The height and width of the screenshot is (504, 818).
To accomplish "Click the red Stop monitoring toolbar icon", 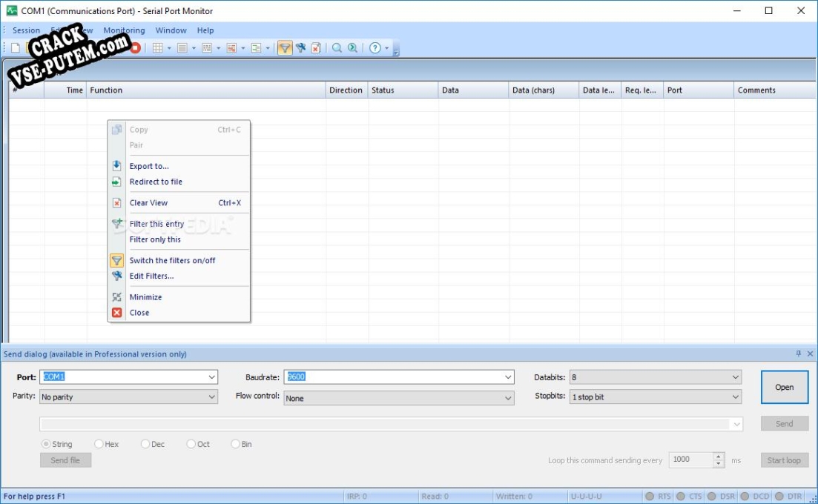I will point(135,48).
